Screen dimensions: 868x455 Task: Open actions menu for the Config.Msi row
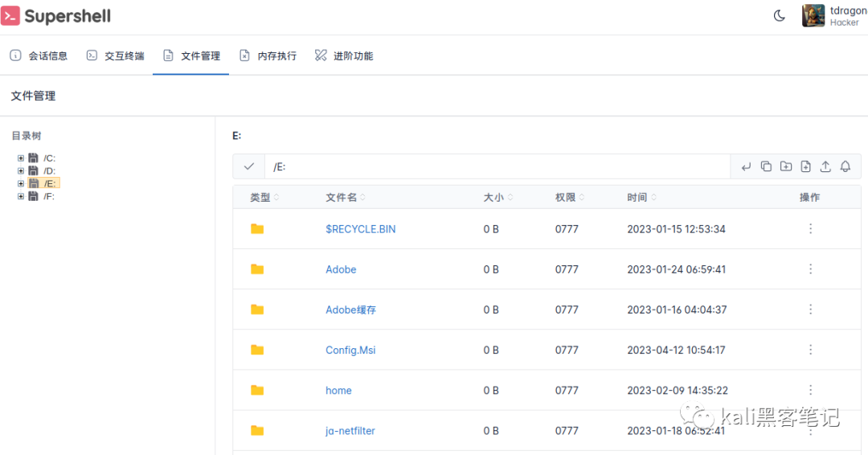[810, 350]
